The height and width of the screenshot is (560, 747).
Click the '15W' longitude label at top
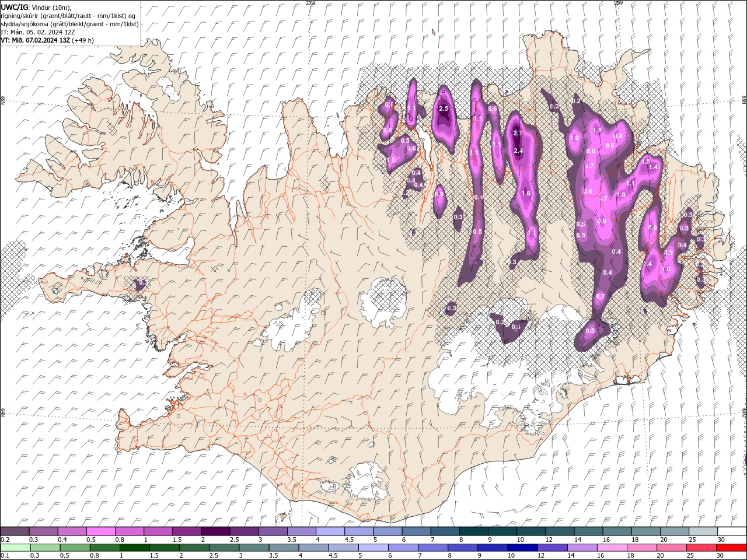[618, 3]
